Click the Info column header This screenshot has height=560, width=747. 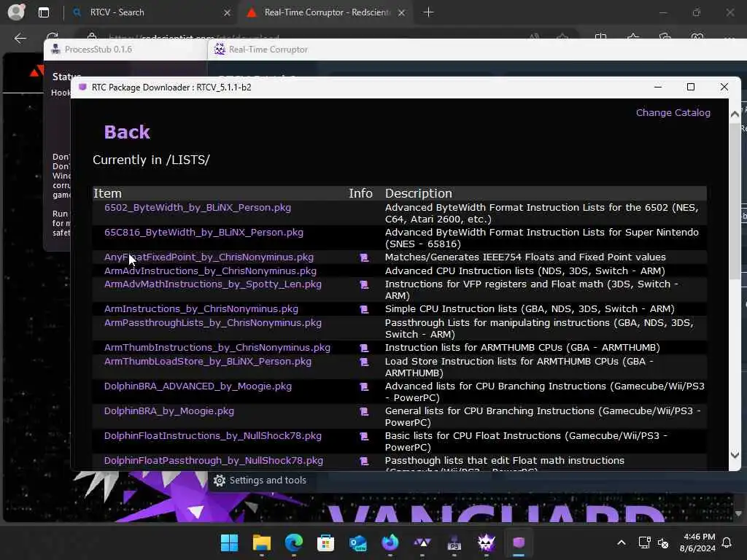[x=360, y=193]
